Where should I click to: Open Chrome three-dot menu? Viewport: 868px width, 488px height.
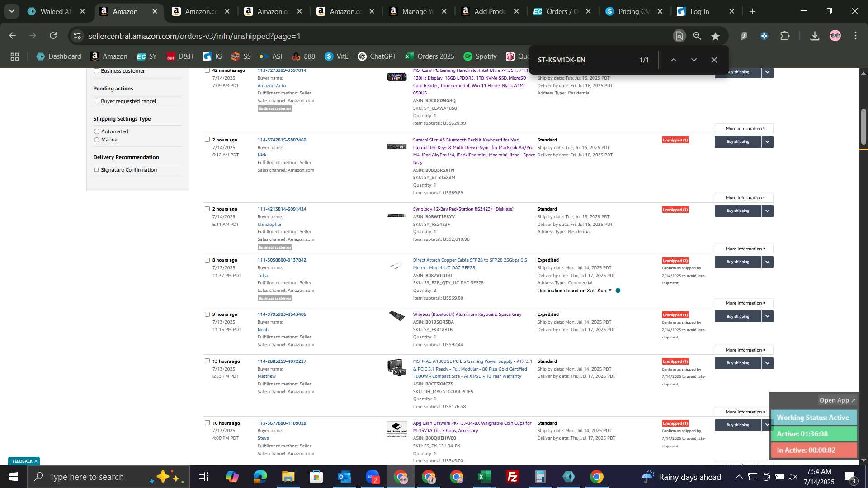click(855, 36)
